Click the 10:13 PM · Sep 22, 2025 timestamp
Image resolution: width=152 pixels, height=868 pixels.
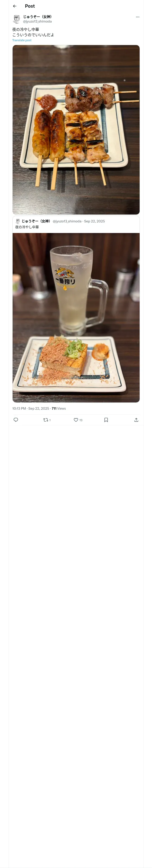click(31, 408)
